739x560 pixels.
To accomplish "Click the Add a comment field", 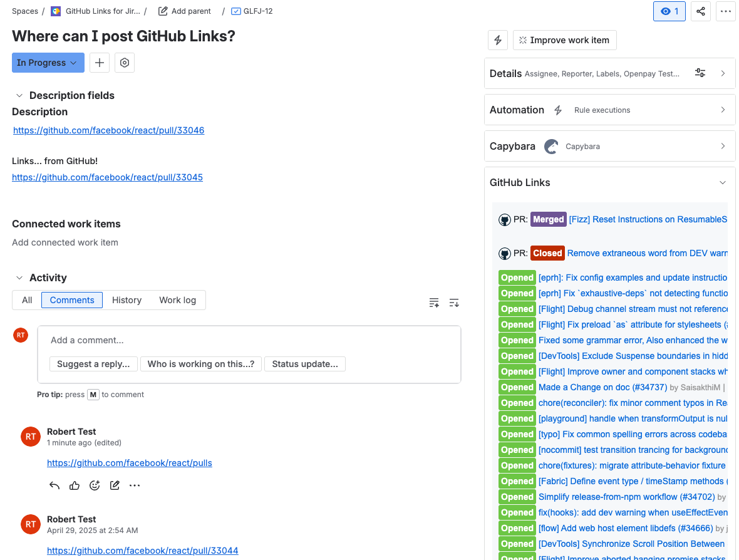I will tap(249, 340).
